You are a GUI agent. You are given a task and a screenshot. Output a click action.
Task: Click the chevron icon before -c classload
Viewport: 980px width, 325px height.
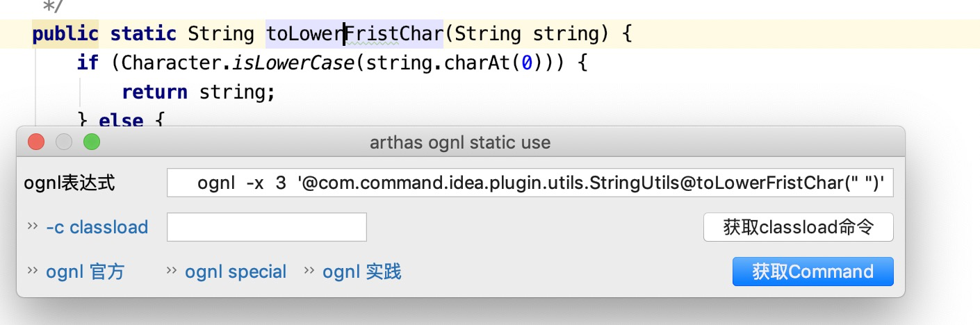32,226
